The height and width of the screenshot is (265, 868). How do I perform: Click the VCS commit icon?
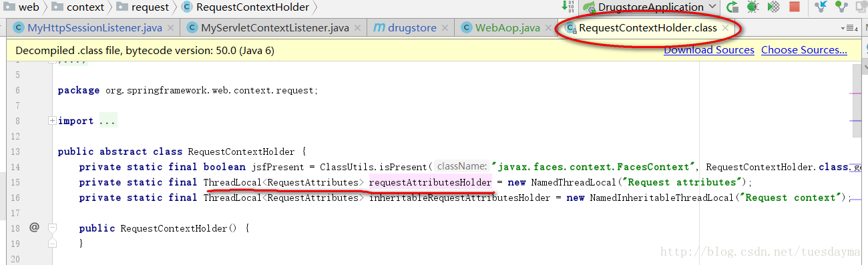(x=841, y=7)
